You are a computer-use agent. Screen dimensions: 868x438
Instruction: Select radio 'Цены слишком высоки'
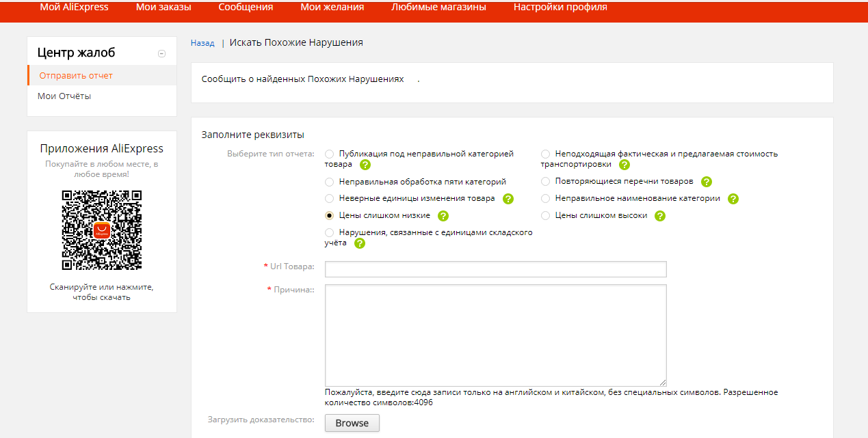(x=546, y=216)
